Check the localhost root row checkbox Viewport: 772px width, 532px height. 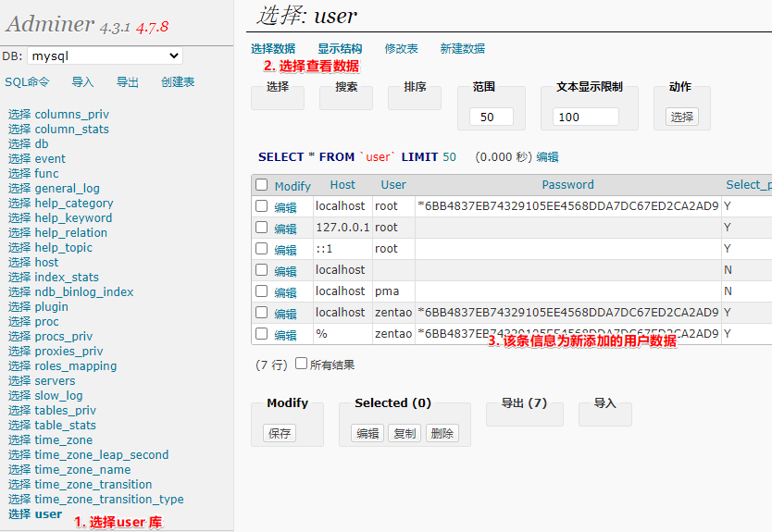tap(261, 205)
